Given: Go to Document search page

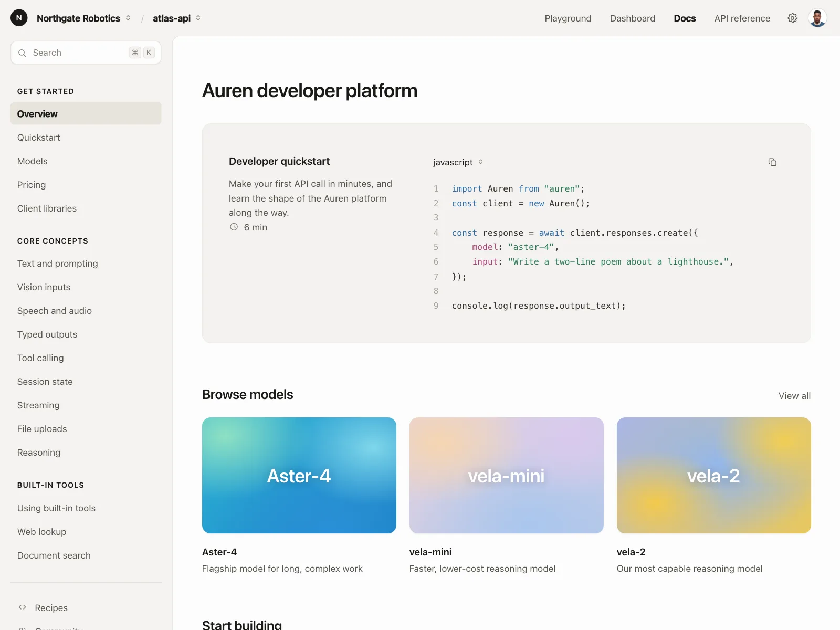Looking at the screenshot, I should coord(86,555).
